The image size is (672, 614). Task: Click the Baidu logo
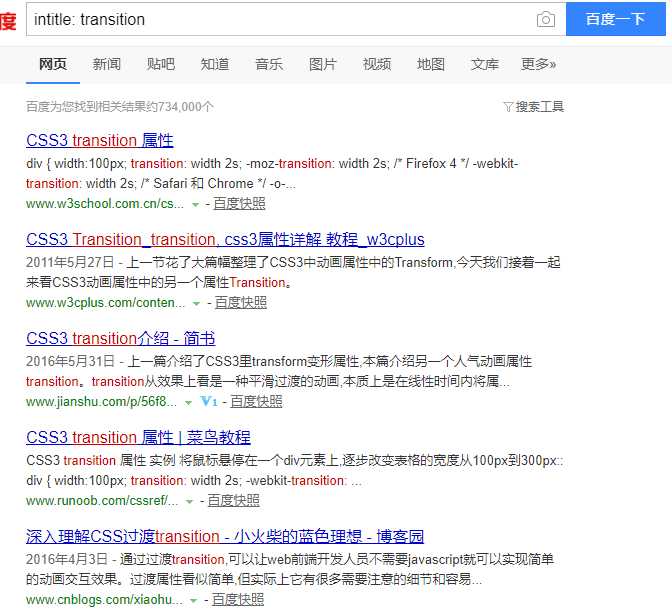[x=8, y=21]
